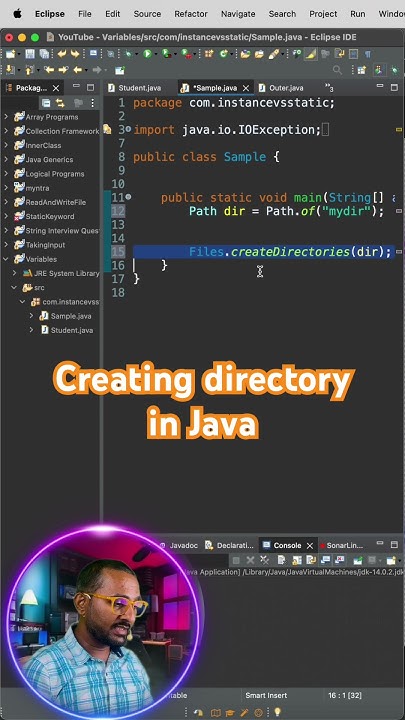Click the Debug bug icon in toolbar
Viewport: 405px width, 720px height.
(128, 54)
